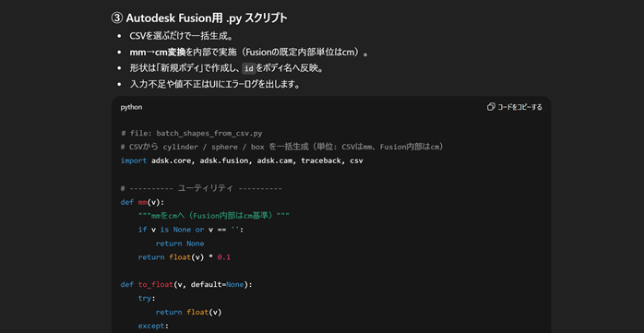Click the inline code tag id
The height and width of the screenshot is (333, 644).
click(x=248, y=68)
